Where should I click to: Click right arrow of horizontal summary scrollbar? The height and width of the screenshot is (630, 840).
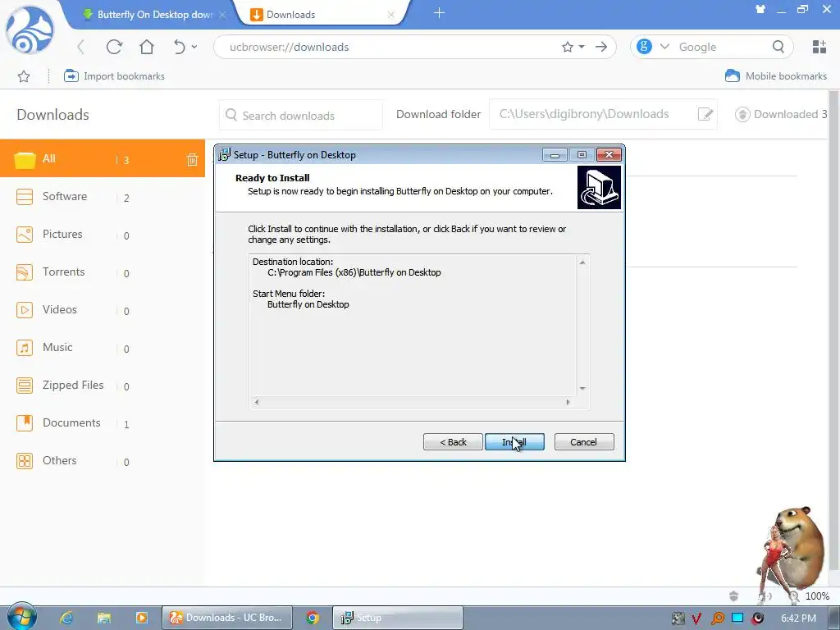pyautogui.click(x=568, y=402)
